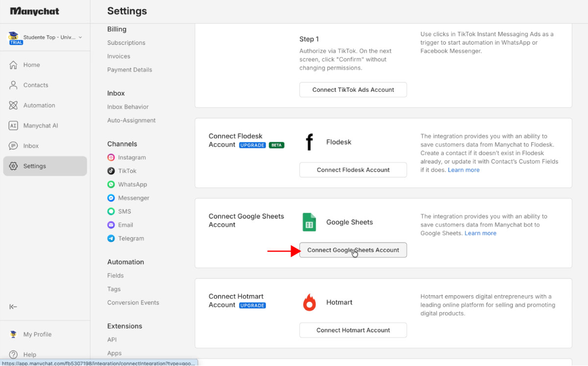Open Inbox Behavior settings
The image size is (588, 366).
(x=128, y=107)
